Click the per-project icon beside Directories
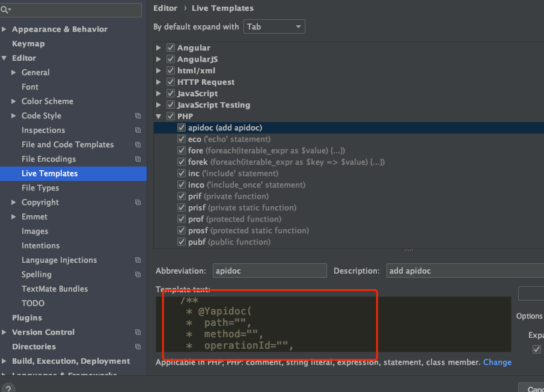 click(138, 346)
